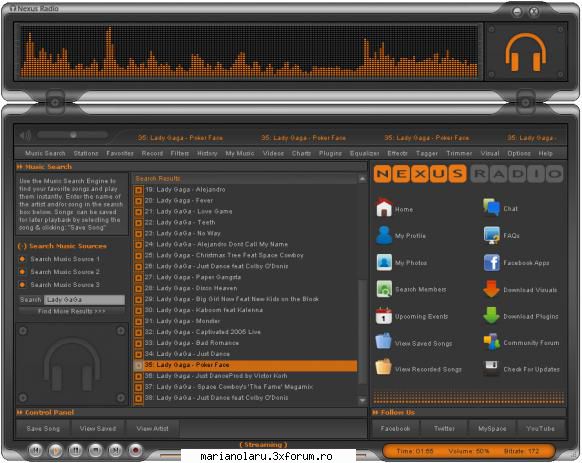Open Community Forum icon
Image resolution: width=582 pixels, height=463 pixels.
491,342
